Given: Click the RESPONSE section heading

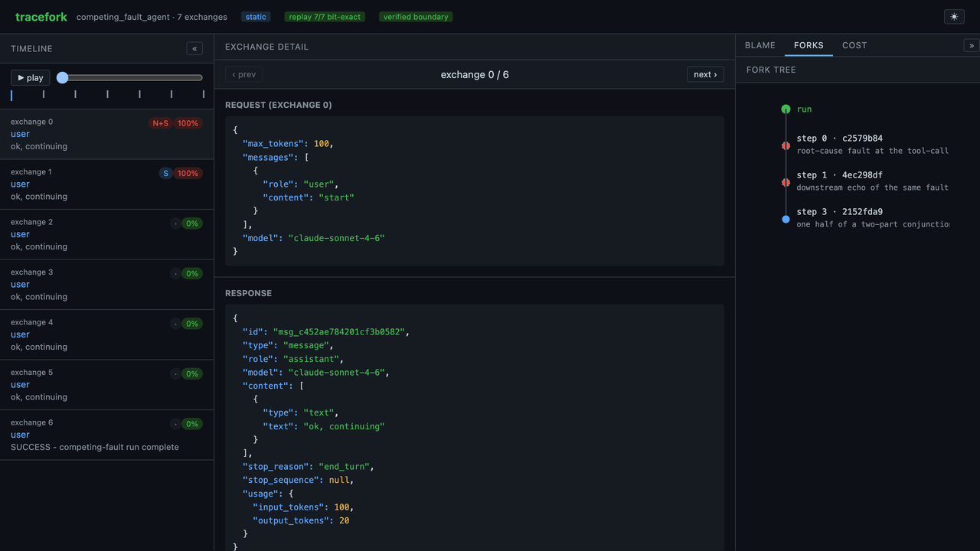Looking at the screenshot, I should coord(248,293).
